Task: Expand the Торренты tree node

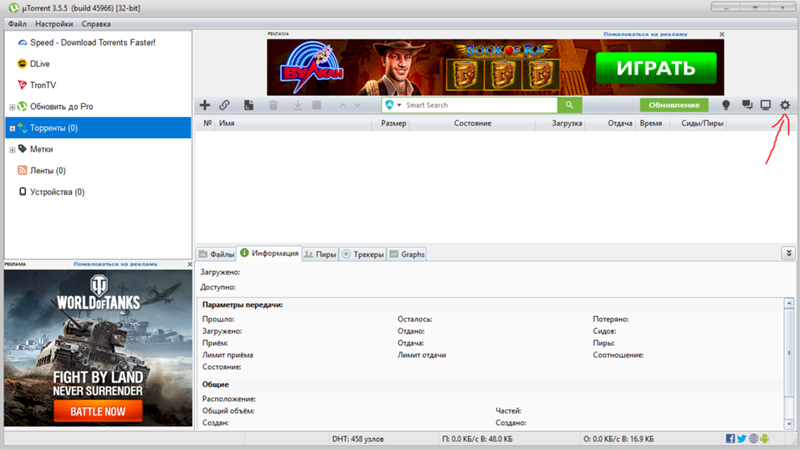Action: coord(12,128)
